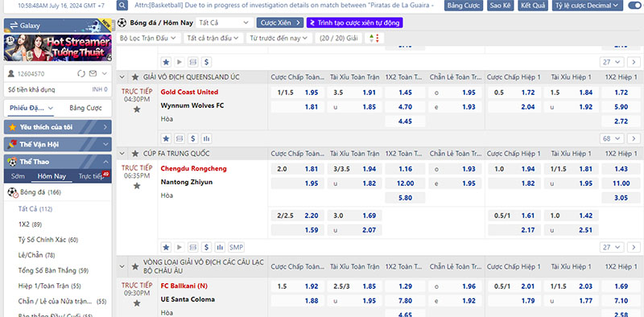Favorite the GIẢI VÔ ĐỊCH QUEENSLAND ÚC league star
This screenshot has width=644, height=317.
pyautogui.click(x=134, y=77)
